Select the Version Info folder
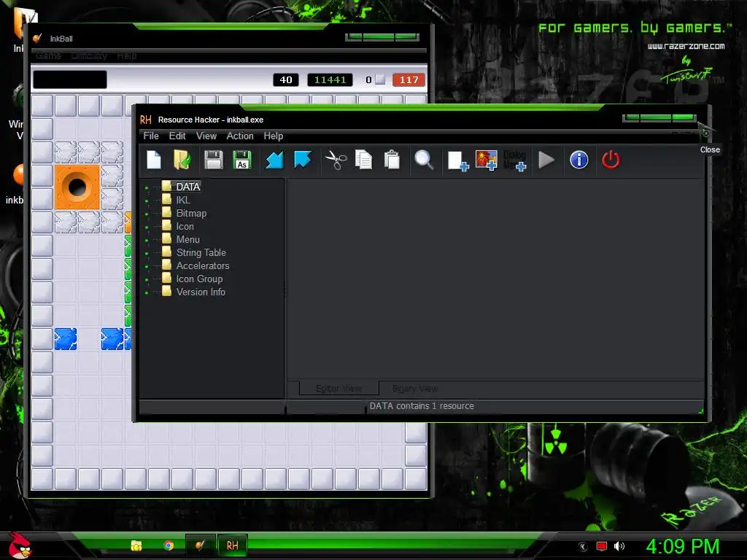 click(193, 292)
